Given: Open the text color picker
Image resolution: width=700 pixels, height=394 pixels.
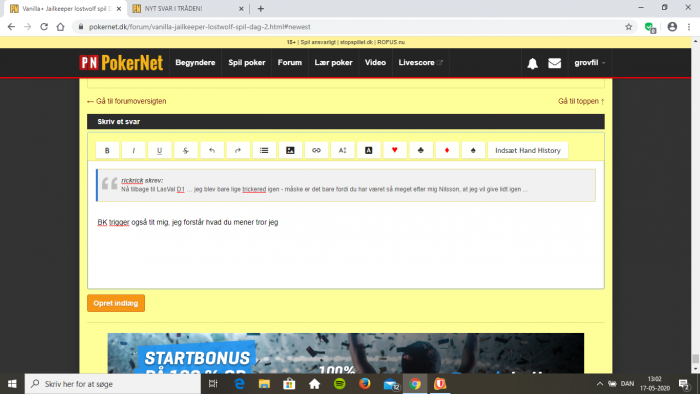Looking at the screenshot, I should [368, 150].
